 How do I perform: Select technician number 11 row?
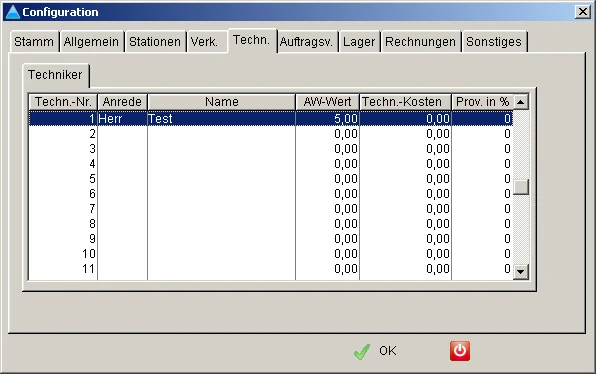point(271,269)
